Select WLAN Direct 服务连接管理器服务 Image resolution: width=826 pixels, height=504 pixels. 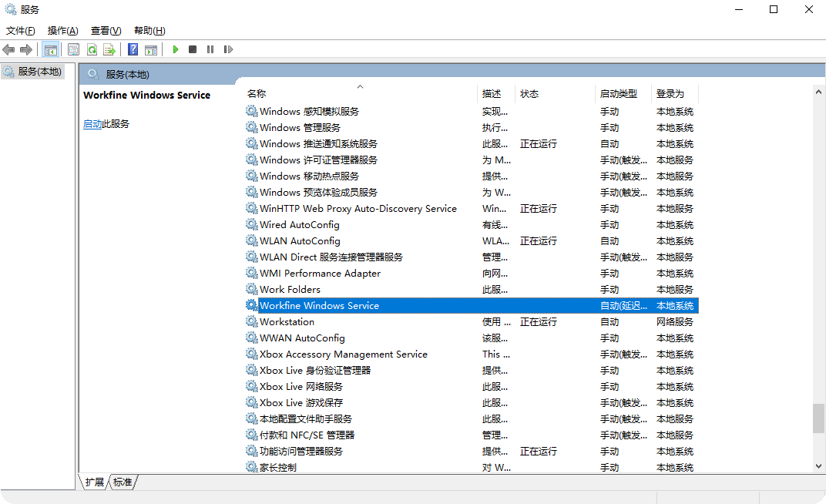[x=472, y=257]
